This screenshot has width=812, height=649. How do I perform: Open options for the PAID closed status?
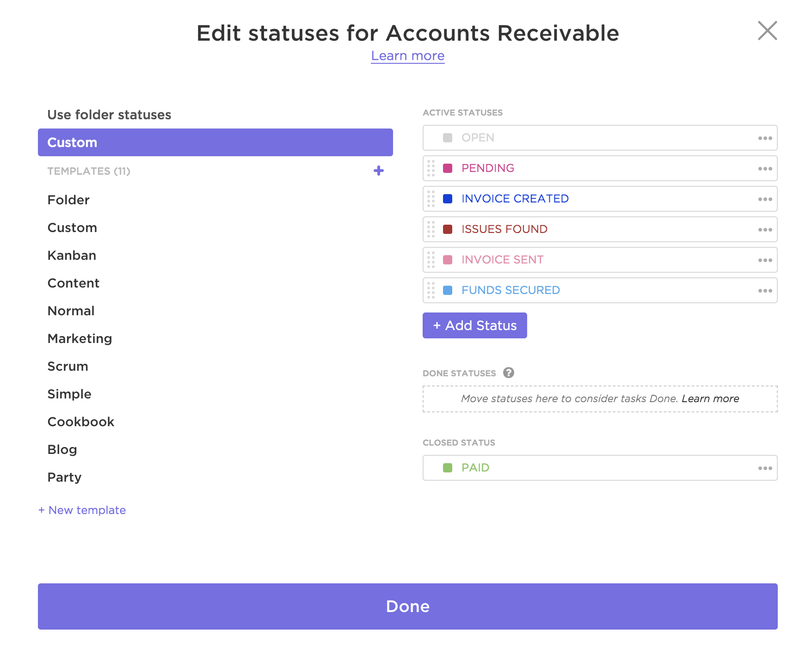coord(765,468)
